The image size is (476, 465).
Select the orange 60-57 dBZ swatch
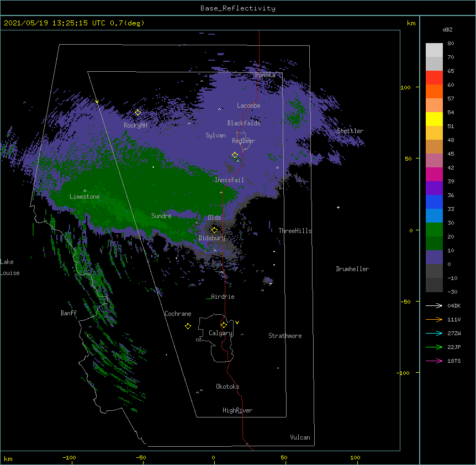(x=434, y=91)
